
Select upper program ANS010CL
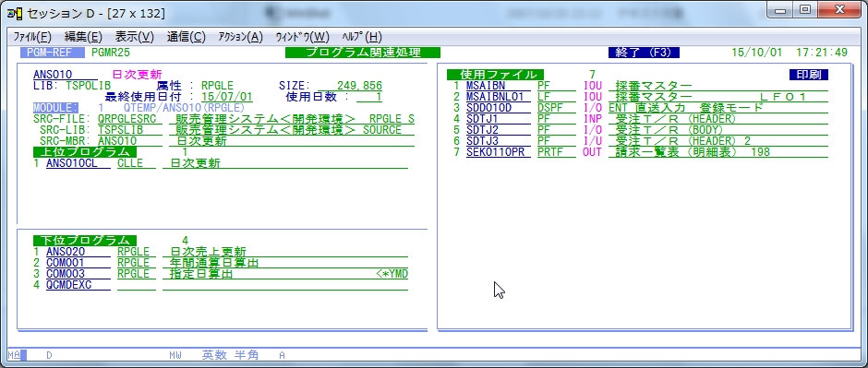coord(78,163)
